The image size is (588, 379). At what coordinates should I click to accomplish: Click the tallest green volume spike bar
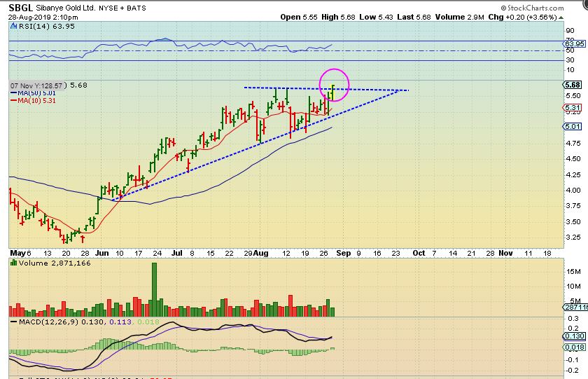154,290
